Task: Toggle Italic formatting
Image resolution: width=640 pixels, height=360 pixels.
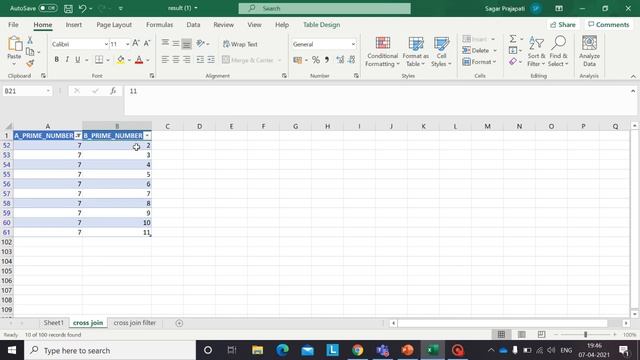Action: click(67, 60)
